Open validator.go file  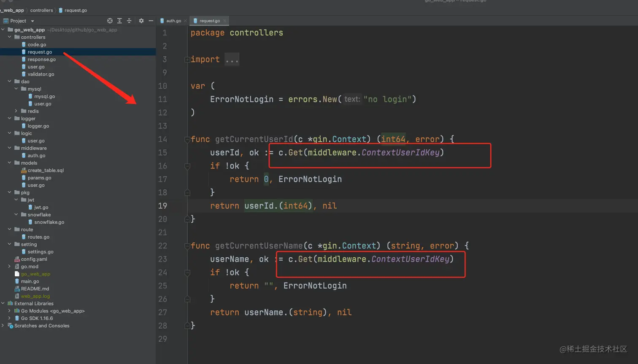click(x=41, y=74)
